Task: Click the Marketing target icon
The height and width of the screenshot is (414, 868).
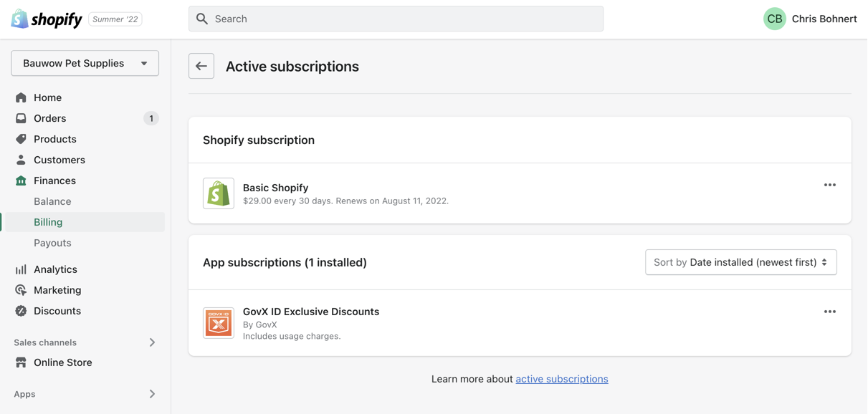Action: pos(21,290)
